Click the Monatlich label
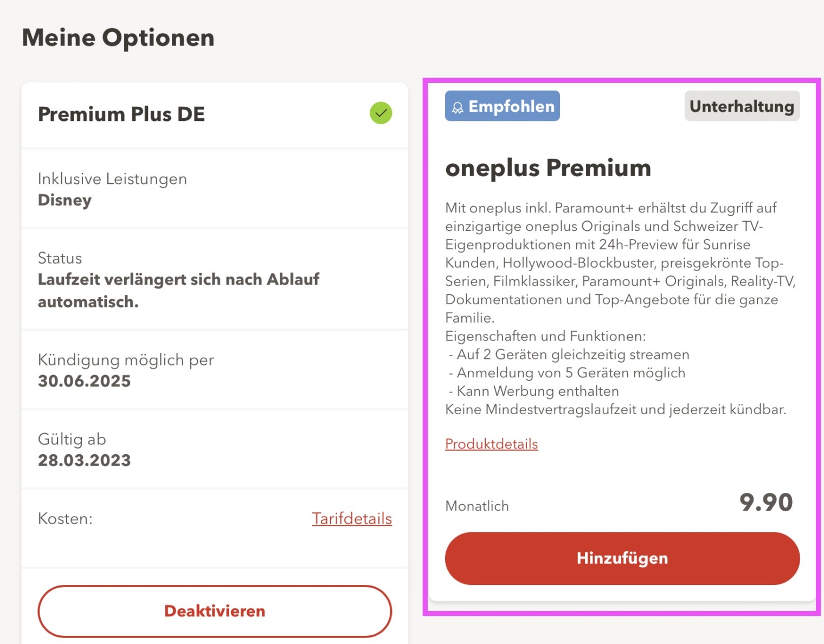 (x=477, y=506)
